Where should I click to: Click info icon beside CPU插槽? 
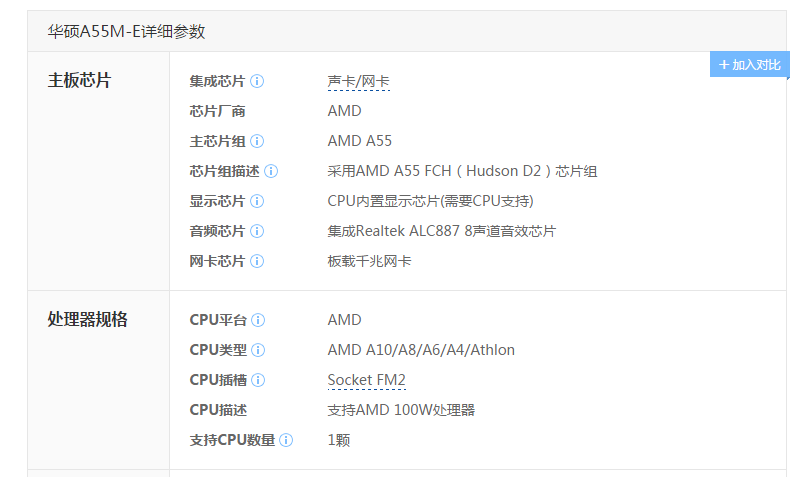[x=258, y=380]
